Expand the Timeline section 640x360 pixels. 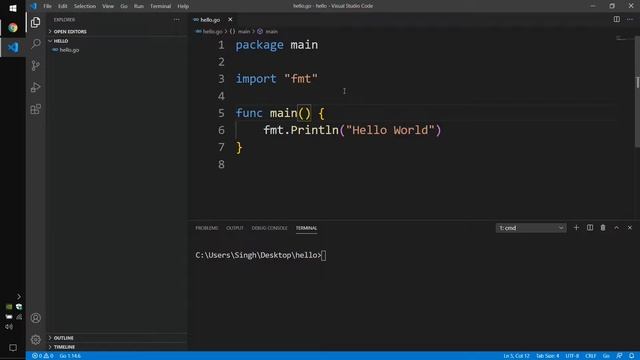pyautogui.click(x=64, y=347)
